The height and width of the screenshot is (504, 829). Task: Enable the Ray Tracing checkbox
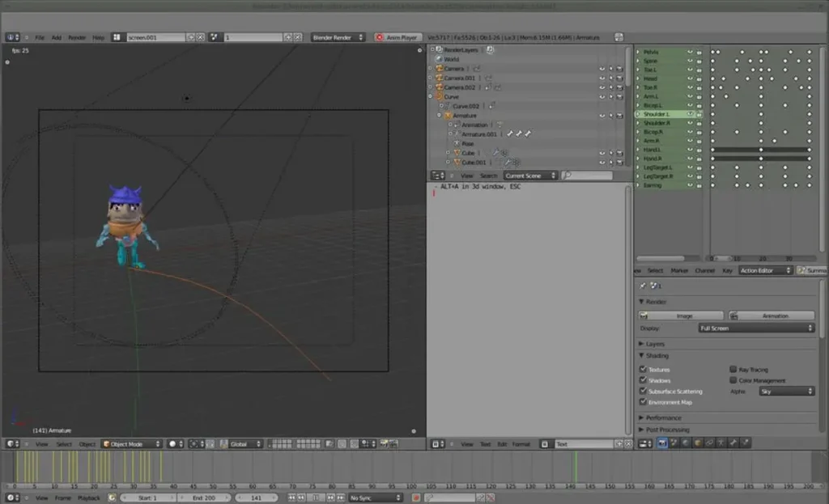pyautogui.click(x=733, y=370)
